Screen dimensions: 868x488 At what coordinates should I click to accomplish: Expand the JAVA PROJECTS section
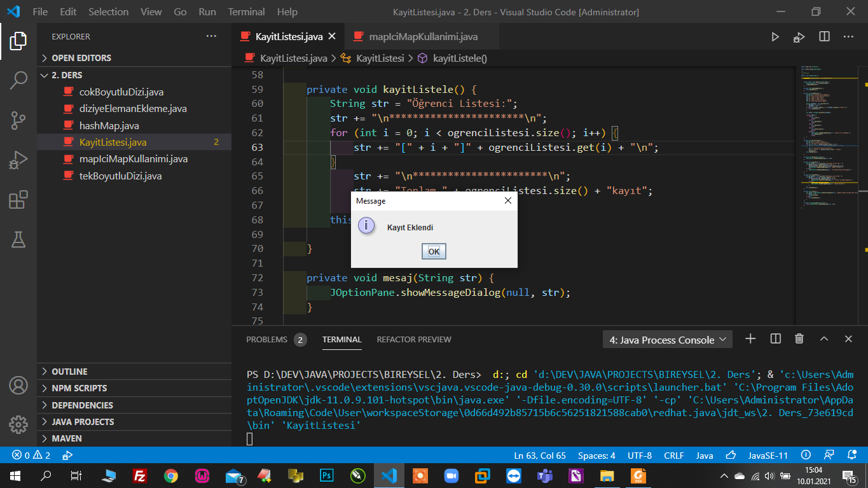(x=83, y=422)
